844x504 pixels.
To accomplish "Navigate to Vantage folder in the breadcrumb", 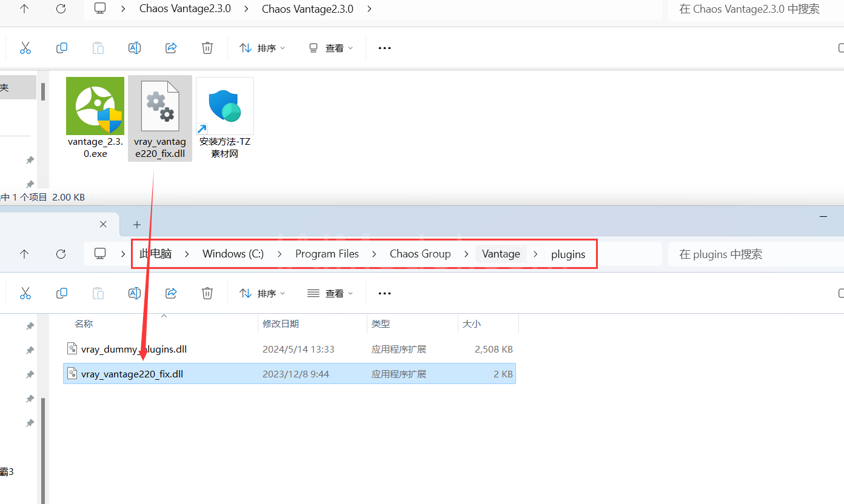I will click(501, 254).
